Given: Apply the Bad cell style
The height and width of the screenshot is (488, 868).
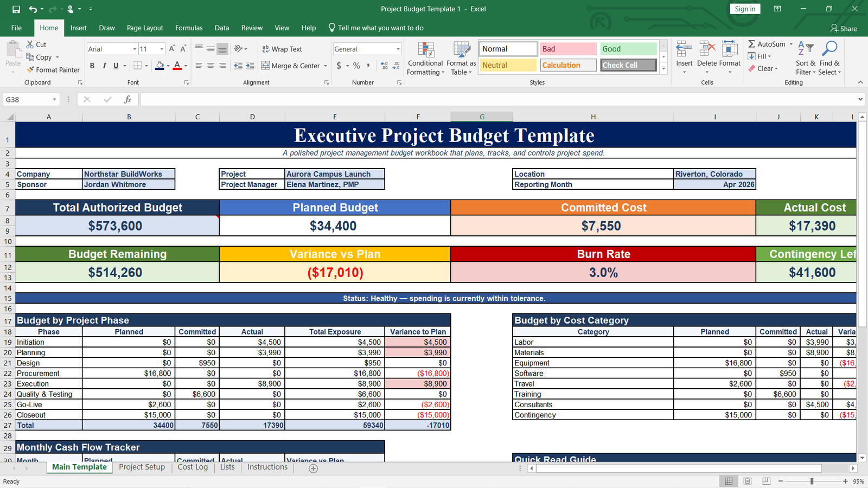Looking at the screenshot, I should tap(568, 49).
